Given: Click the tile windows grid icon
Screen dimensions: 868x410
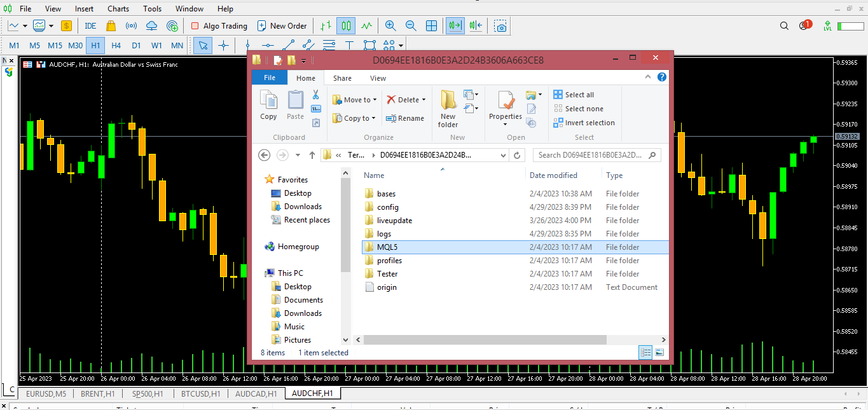Looking at the screenshot, I should pos(431,26).
